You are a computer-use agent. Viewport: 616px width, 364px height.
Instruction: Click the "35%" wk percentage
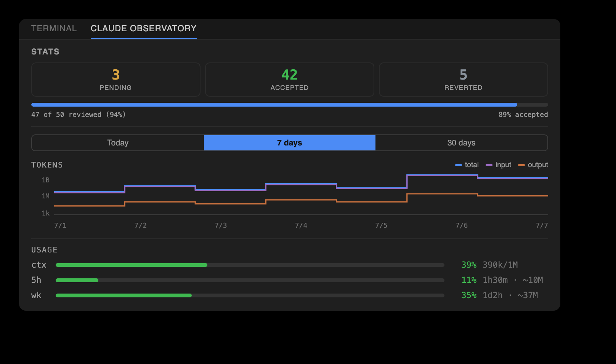tap(469, 295)
